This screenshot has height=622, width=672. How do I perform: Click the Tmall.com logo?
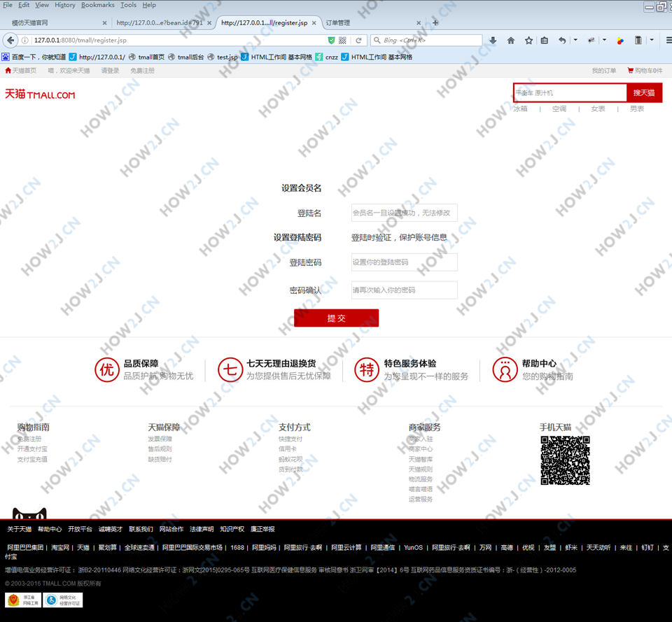click(x=40, y=94)
